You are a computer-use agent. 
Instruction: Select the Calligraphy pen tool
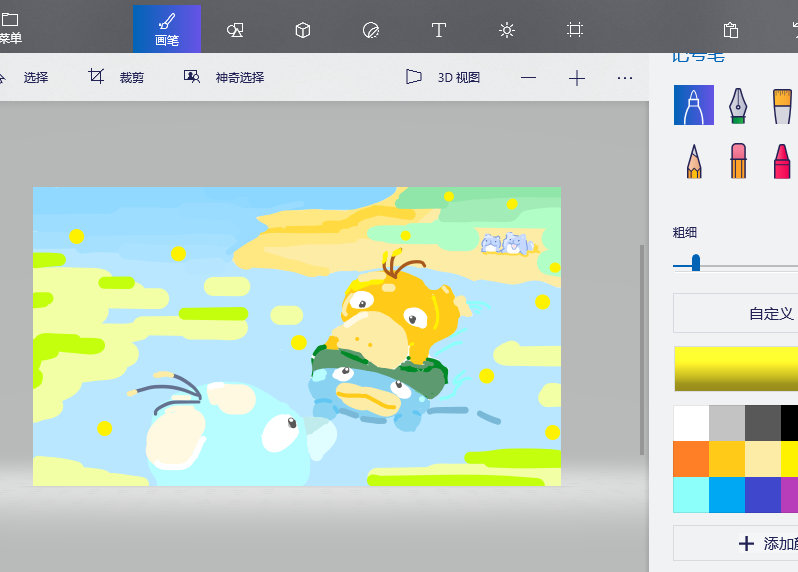737,105
